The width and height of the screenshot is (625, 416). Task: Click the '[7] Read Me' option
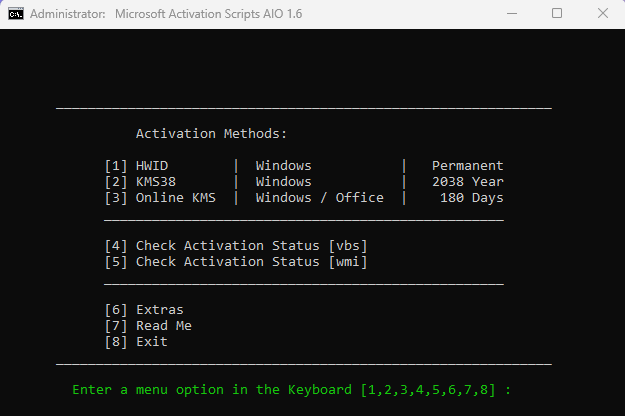click(148, 326)
